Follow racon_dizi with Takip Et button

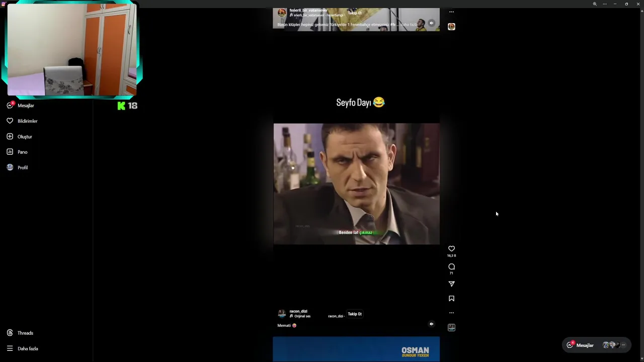coord(355,314)
